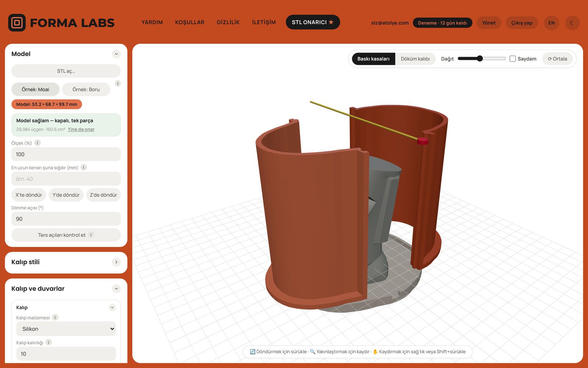Toggle dark mode moon icon
The image size is (588, 368).
572,23
